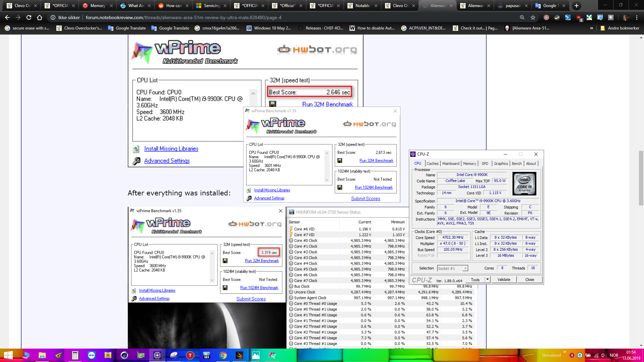
Task: Open the browser home page
Action: point(40,17)
